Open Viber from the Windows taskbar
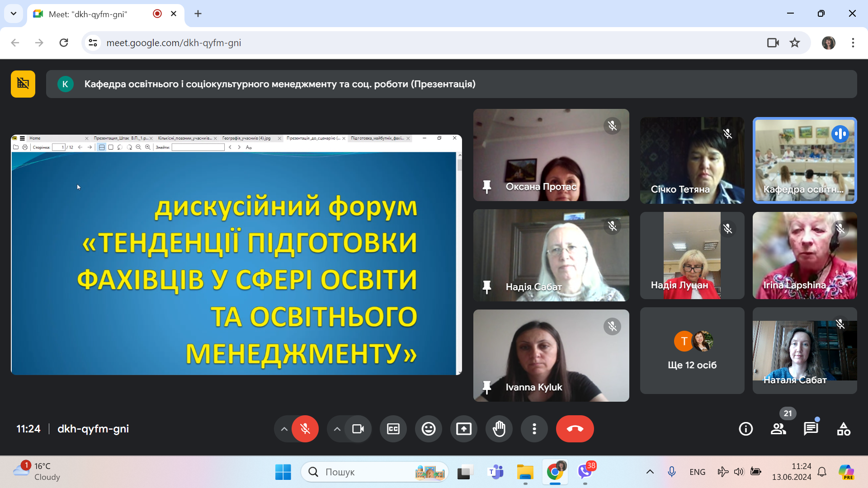The image size is (868, 488). (585, 472)
